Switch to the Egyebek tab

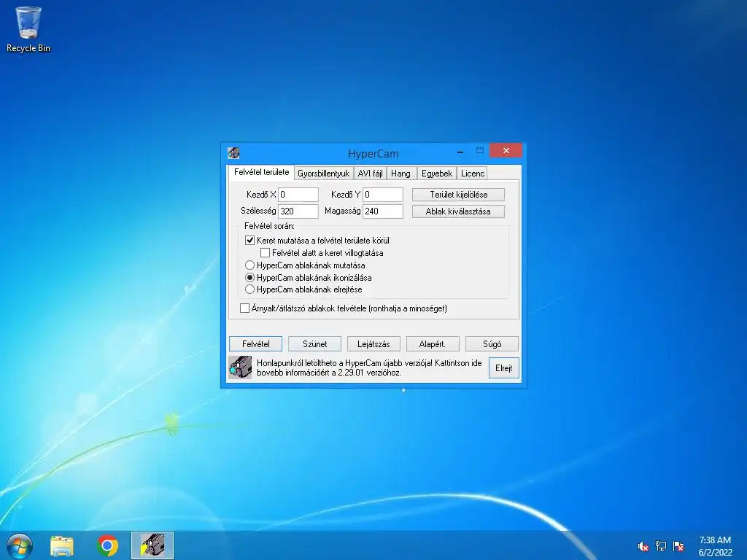(x=437, y=174)
